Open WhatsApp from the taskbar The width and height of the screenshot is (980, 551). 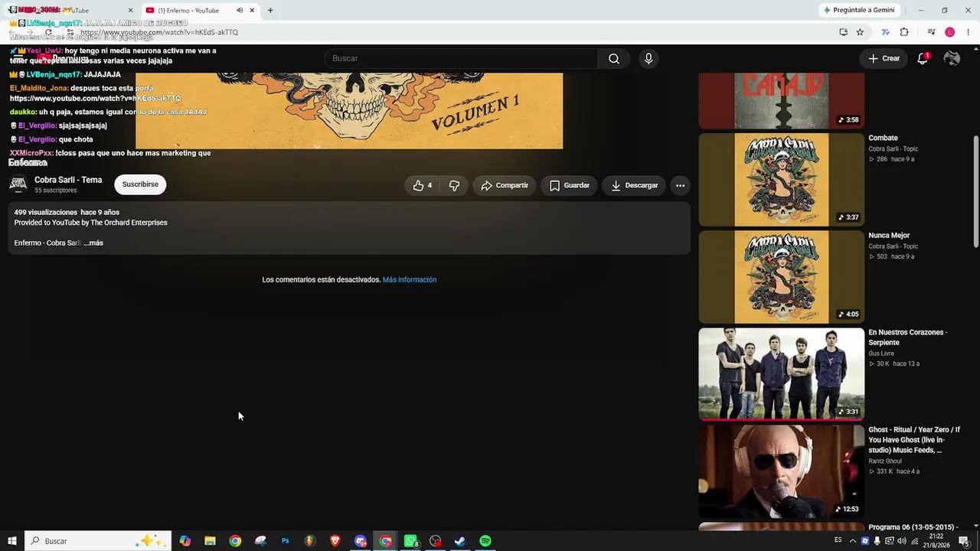click(410, 541)
